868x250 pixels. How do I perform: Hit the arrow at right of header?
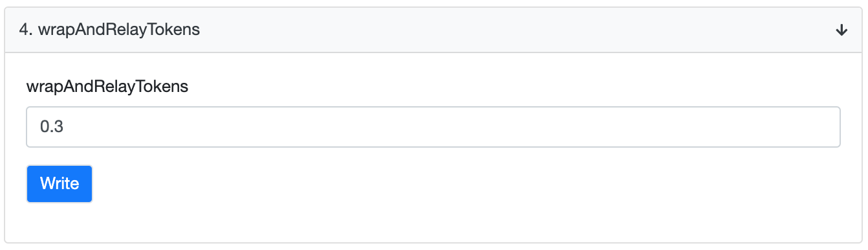841,30
